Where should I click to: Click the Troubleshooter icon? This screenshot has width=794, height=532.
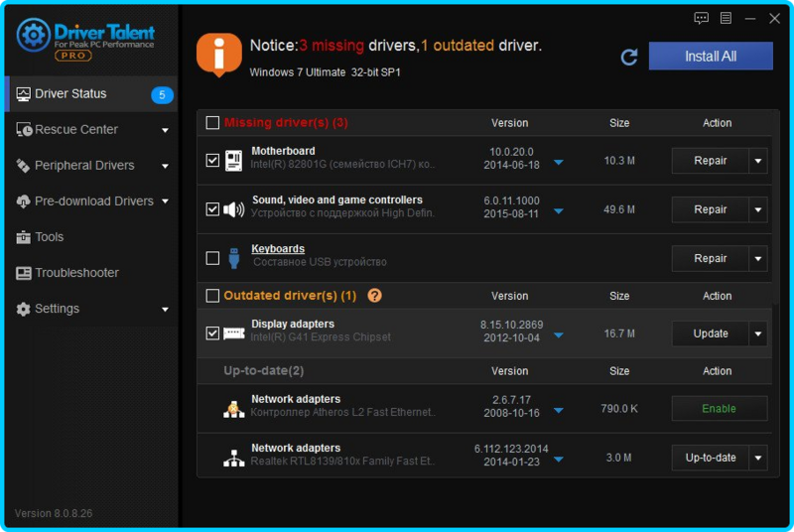tap(23, 273)
